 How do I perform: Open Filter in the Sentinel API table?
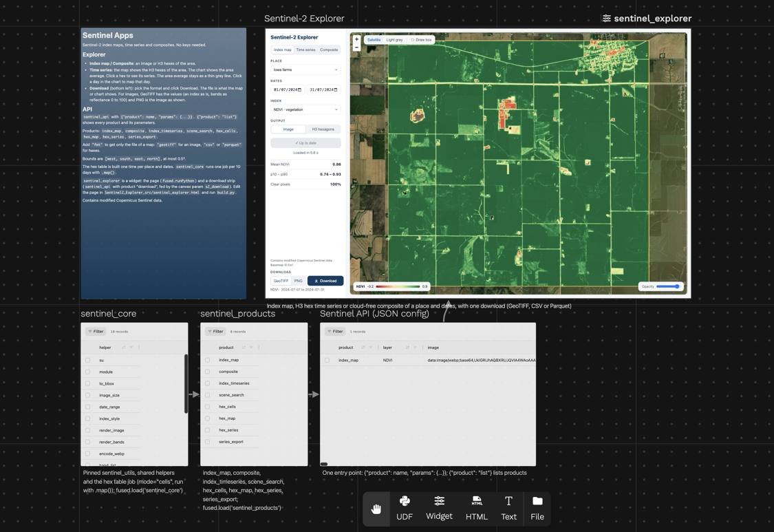pos(335,332)
